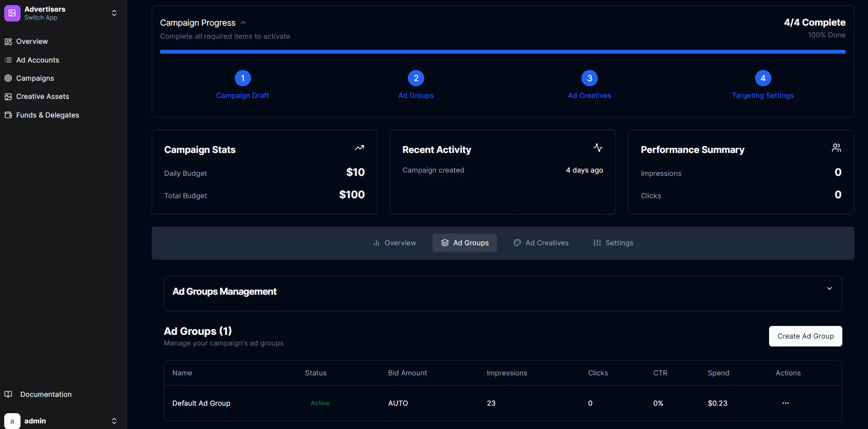Screen dimensions: 868x429
Task: Click the Overview grid icon in sidebar
Action: pos(8,42)
